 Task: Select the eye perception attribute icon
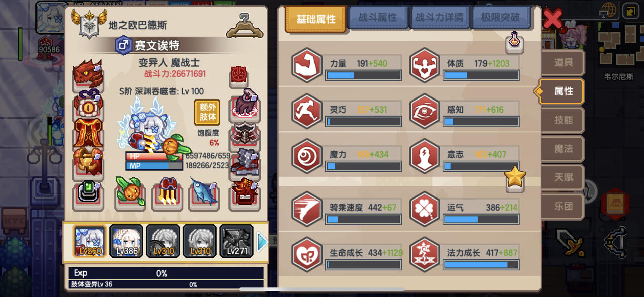[x=425, y=111]
